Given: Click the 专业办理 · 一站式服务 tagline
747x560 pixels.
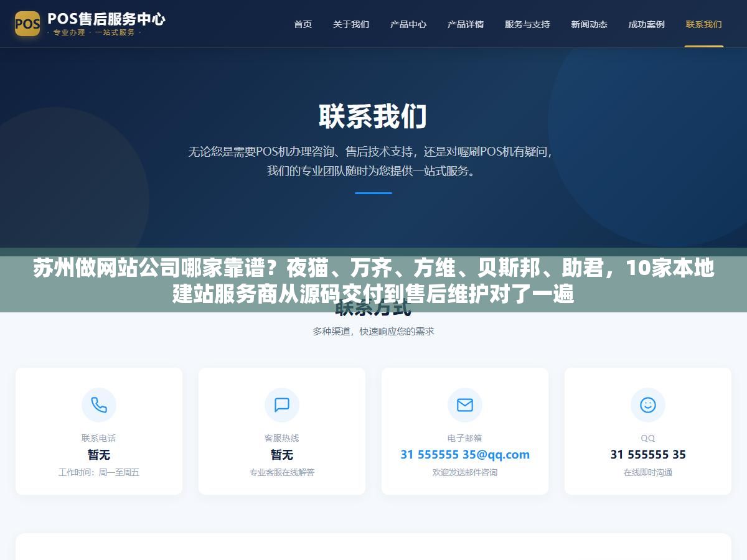Looking at the screenshot, I should 95,32.
